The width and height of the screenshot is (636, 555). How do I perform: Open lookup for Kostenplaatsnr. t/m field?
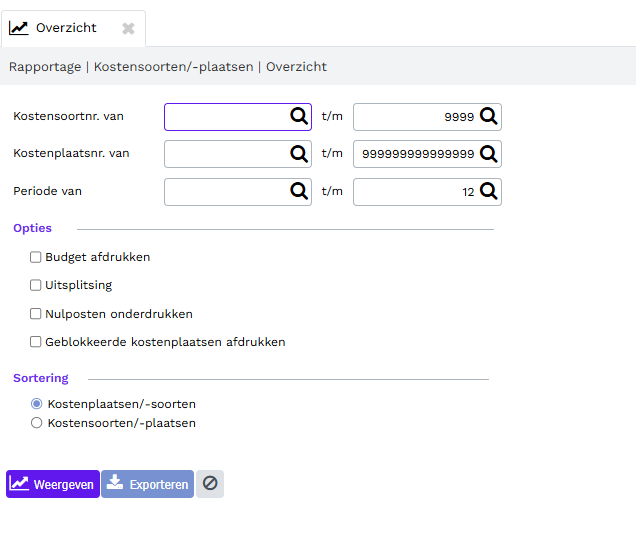coord(488,154)
